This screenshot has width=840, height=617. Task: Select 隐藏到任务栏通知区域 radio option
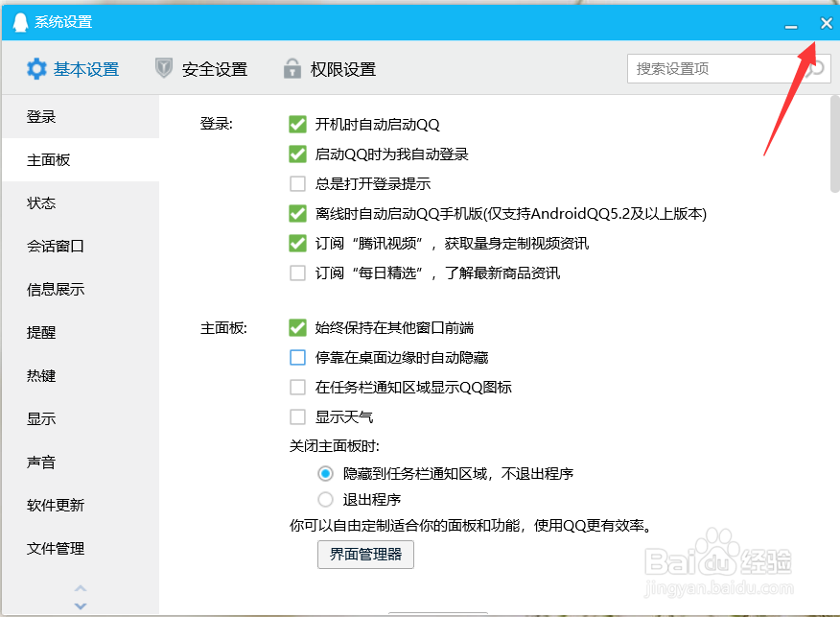coord(325,473)
